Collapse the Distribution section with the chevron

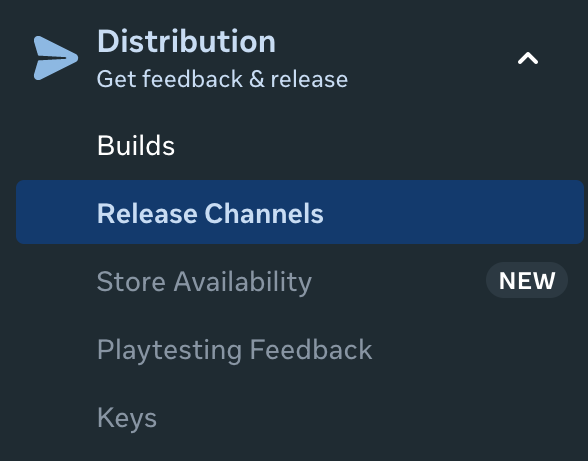point(528,58)
